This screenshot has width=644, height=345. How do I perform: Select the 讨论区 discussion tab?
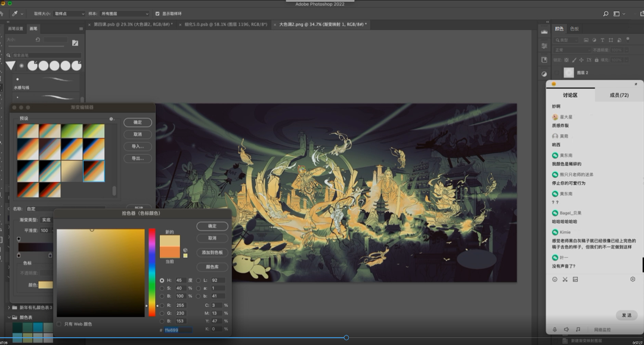(x=570, y=95)
